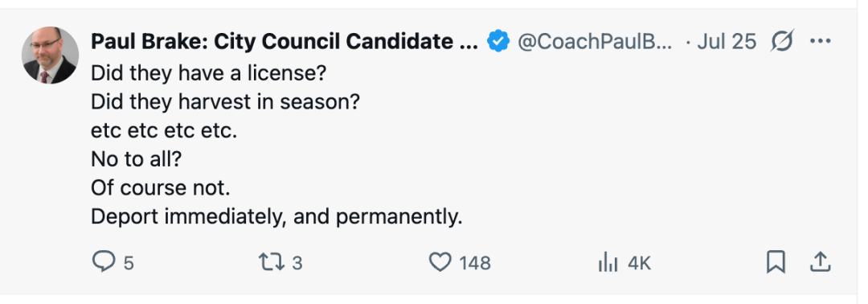Bookmark this tweet
Screen dimensions: 868x304
click(776, 262)
